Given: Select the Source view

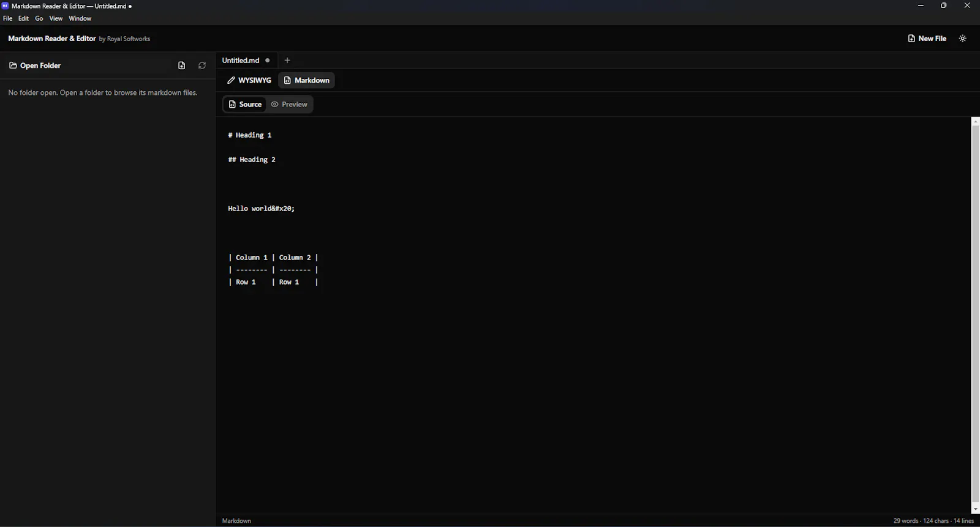Looking at the screenshot, I should click(245, 105).
